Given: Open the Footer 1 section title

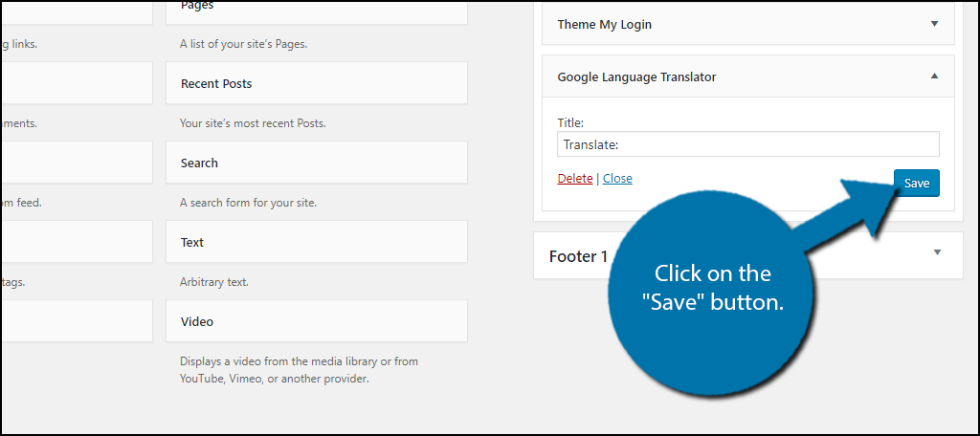Looking at the screenshot, I should [x=578, y=256].
